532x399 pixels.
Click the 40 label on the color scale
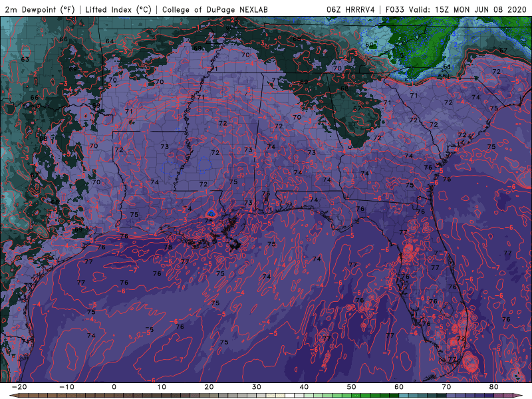point(304,387)
